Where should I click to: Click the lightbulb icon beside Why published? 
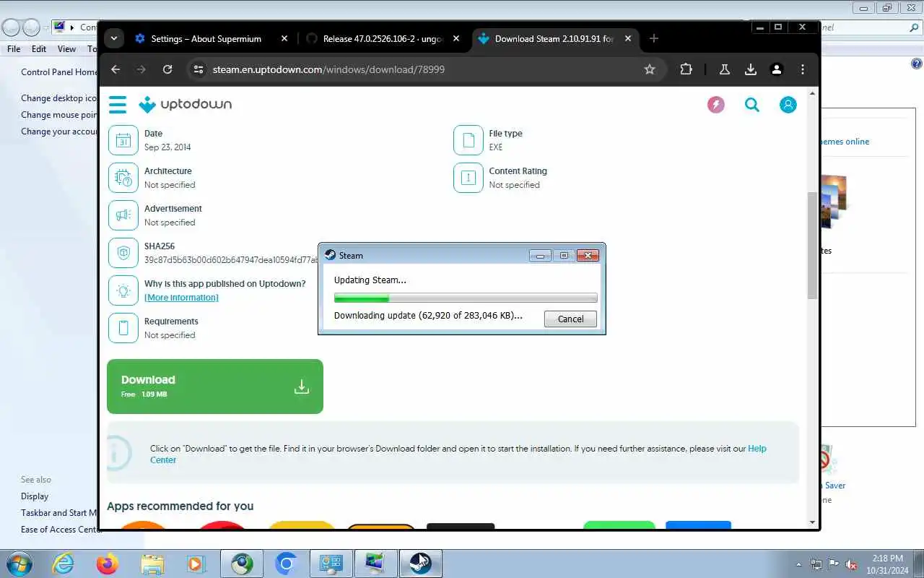[x=123, y=290]
